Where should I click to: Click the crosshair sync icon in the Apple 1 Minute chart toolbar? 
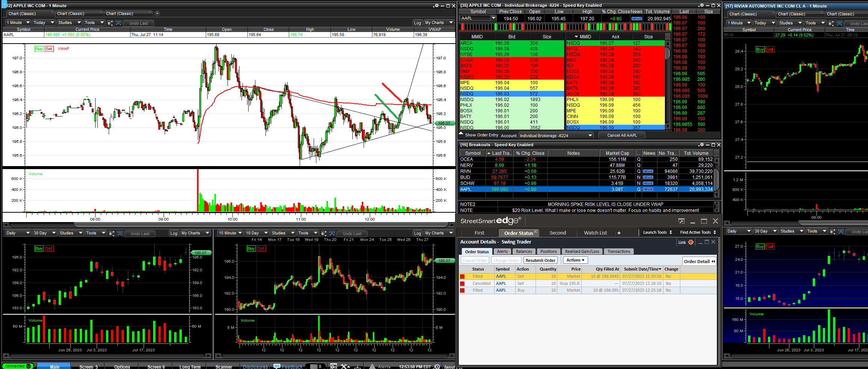(x=118, y=23)
